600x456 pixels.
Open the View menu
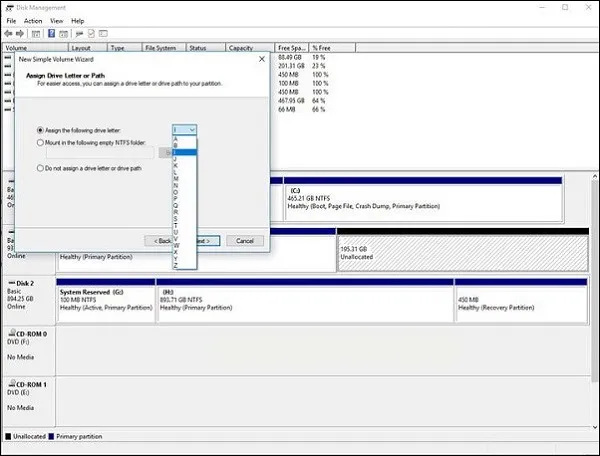pos(57,21)
